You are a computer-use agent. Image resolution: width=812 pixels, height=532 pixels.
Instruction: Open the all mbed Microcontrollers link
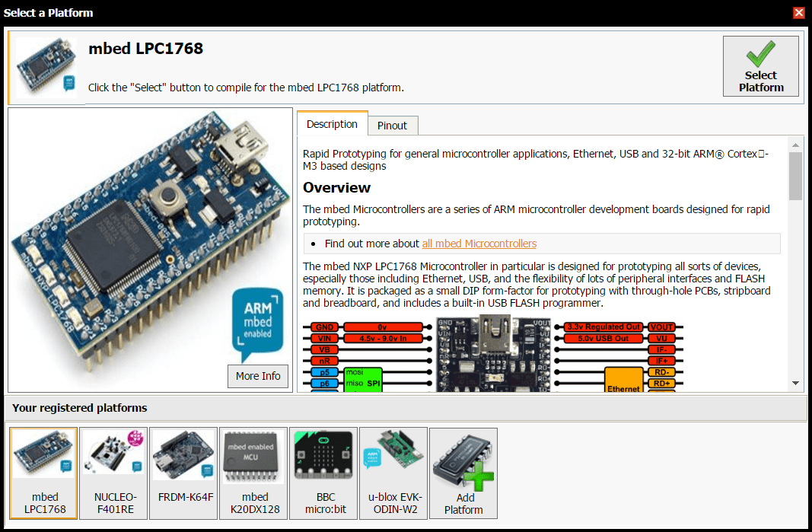[x=479, y=244]
